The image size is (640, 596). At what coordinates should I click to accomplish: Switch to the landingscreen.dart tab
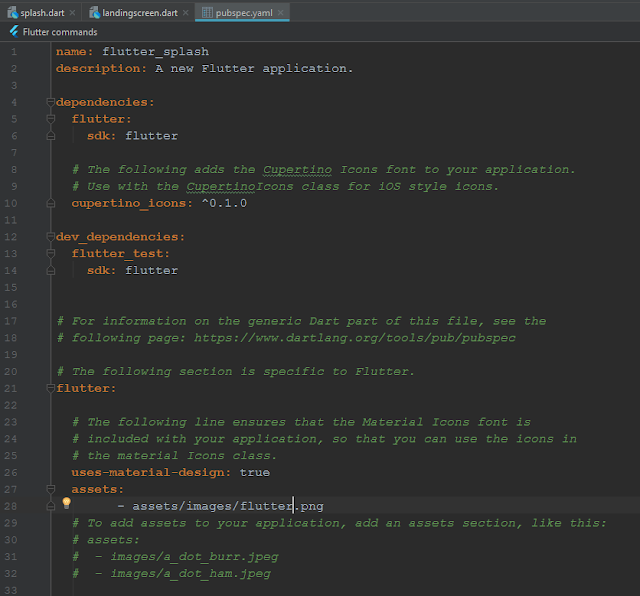(138, 13)
